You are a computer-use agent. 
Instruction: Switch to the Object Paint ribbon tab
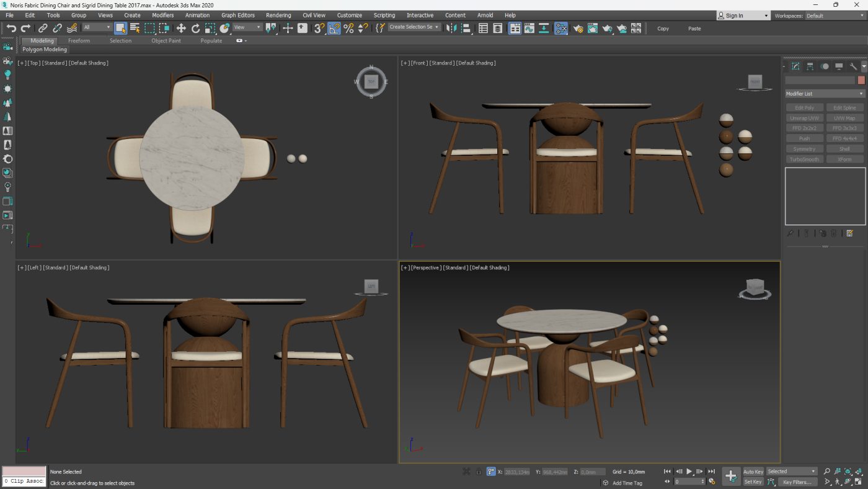pyautogui.click(x=166, y=41)
